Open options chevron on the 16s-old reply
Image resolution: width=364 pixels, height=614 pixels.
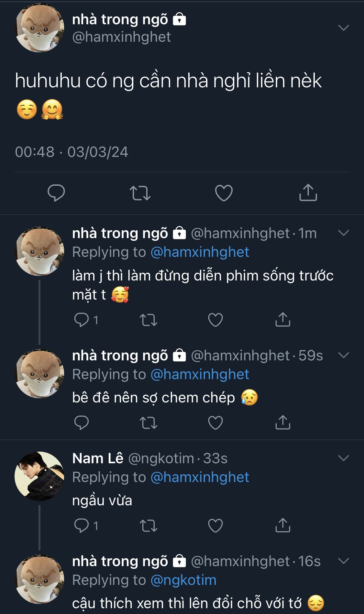click(x=343, y=561)
